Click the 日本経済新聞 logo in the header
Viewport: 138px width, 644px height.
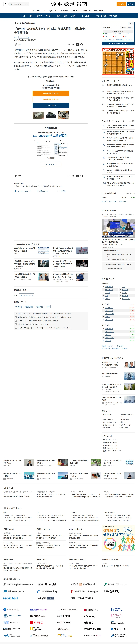[x=69, y=4]
